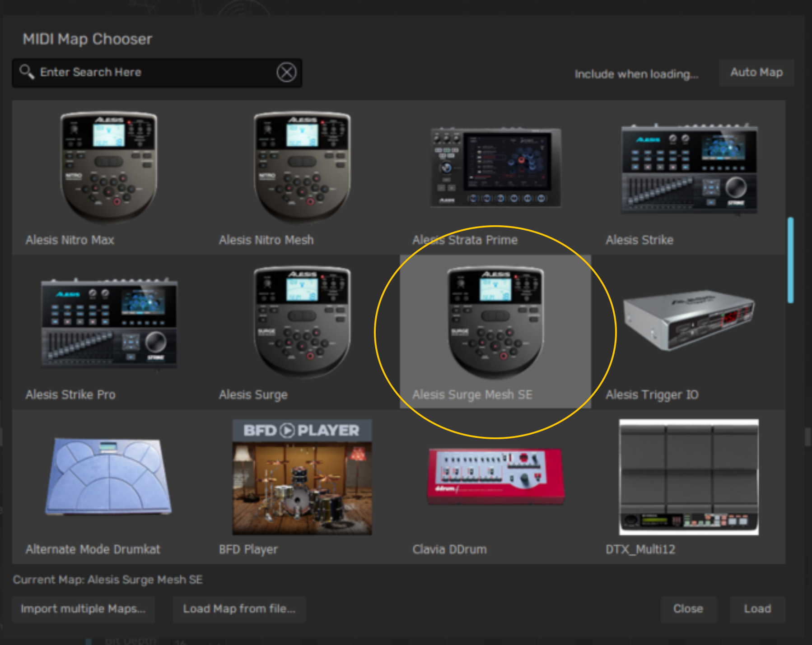812x645 pixels.
Task: Click the Clavia DDrum label
Action: (449, 549)
